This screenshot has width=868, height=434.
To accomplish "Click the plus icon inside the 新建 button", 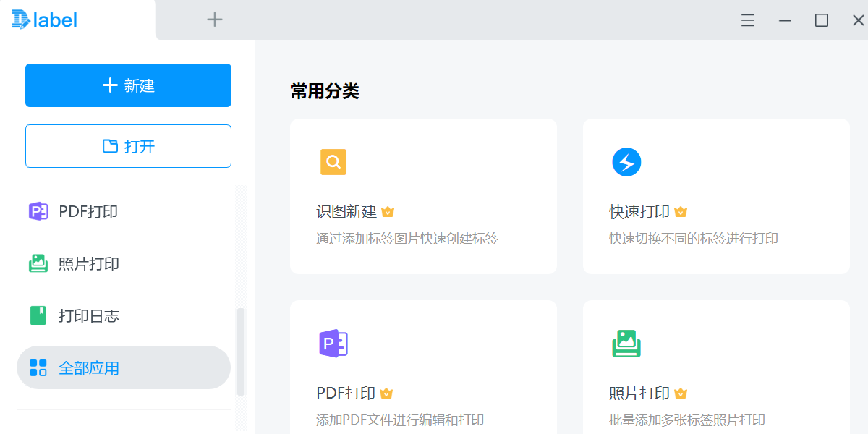I will [110, 85].
